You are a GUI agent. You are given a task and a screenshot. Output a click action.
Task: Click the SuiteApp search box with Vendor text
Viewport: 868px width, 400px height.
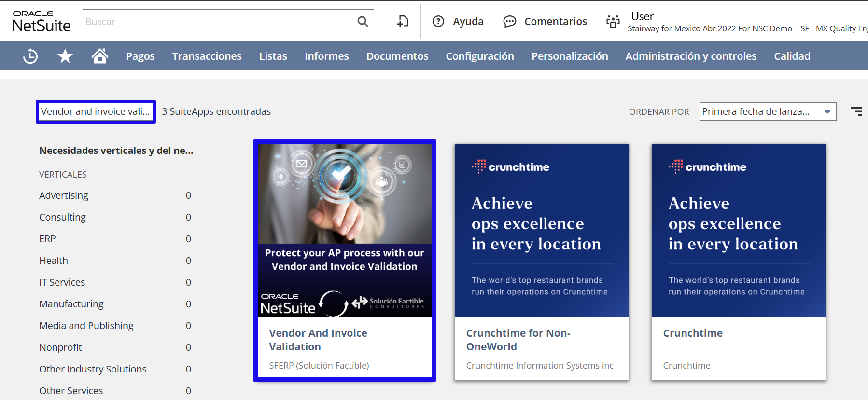(x=96, y=111)
